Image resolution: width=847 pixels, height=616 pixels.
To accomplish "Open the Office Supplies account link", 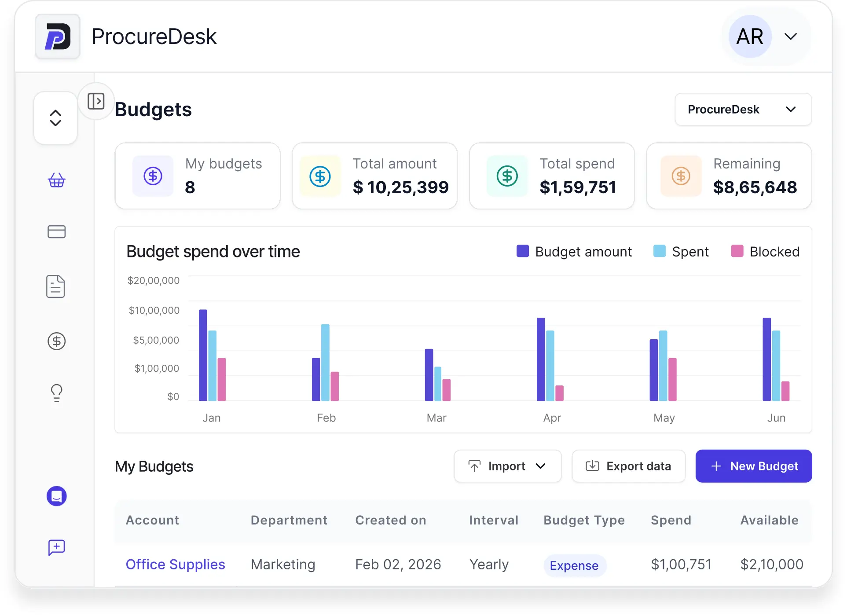I will point(175,565).
